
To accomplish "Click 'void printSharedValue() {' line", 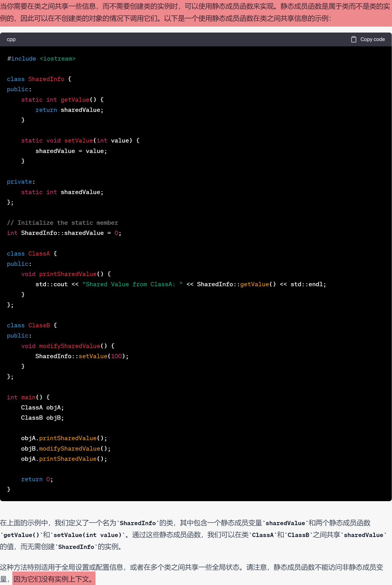I will point(66,274).
